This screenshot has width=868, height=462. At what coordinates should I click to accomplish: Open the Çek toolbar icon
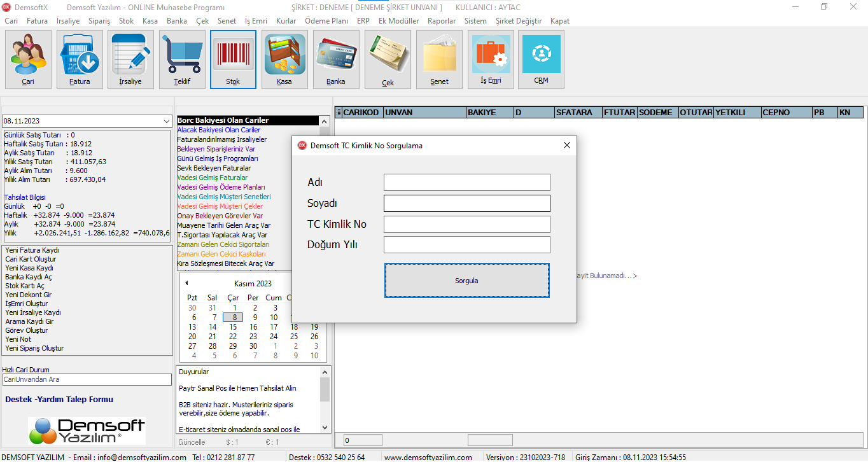(x=388, y=59)
